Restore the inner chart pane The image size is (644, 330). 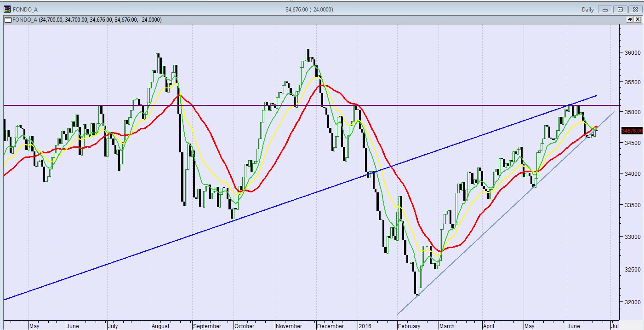click(x=630, y=20)
